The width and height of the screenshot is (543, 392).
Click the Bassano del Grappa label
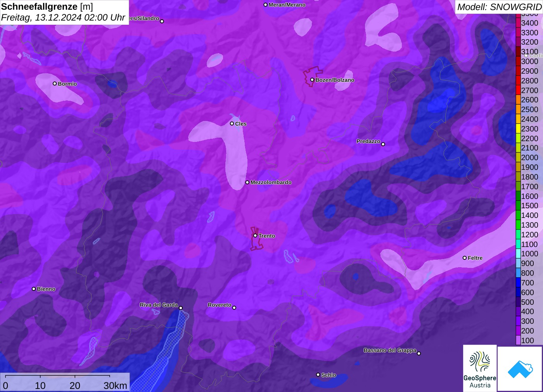point(390,350)
